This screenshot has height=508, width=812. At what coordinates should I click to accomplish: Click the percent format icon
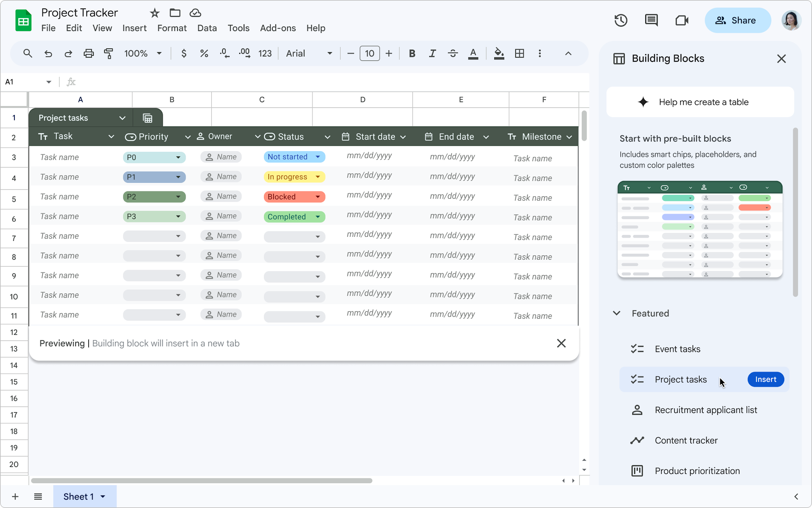click(x=204, y=54)
